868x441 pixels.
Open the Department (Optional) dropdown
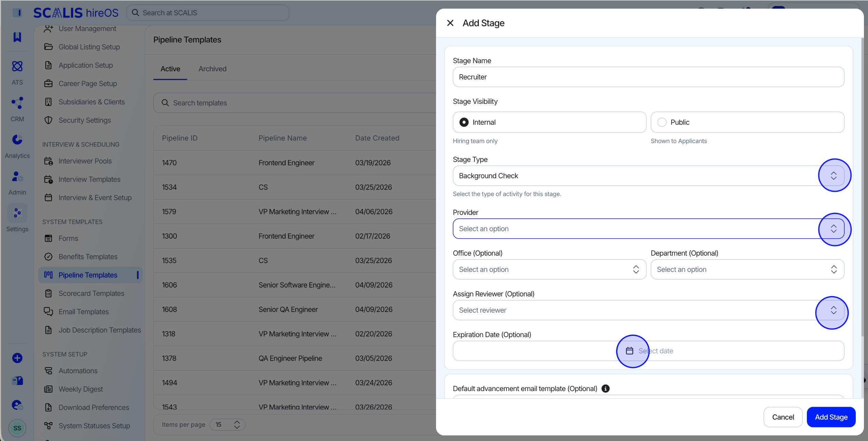click(747, 269)
